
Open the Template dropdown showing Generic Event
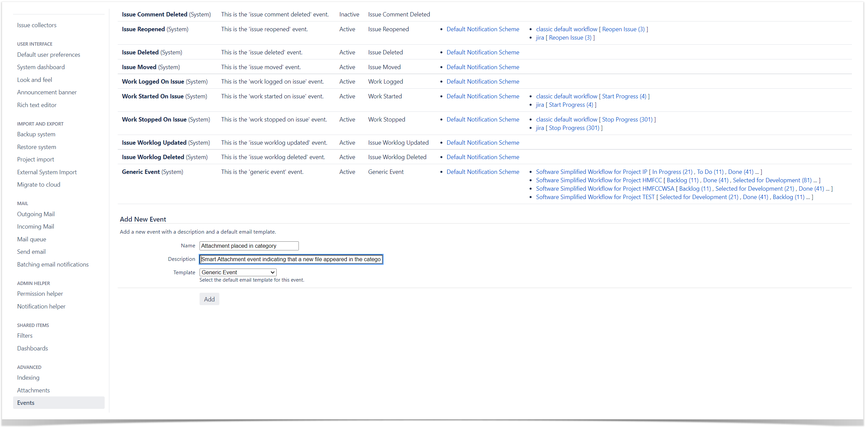point(237,272)
